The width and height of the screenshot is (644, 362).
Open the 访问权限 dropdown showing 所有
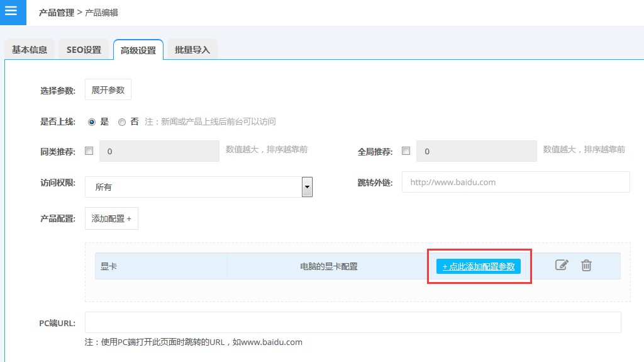pos(198,187)
